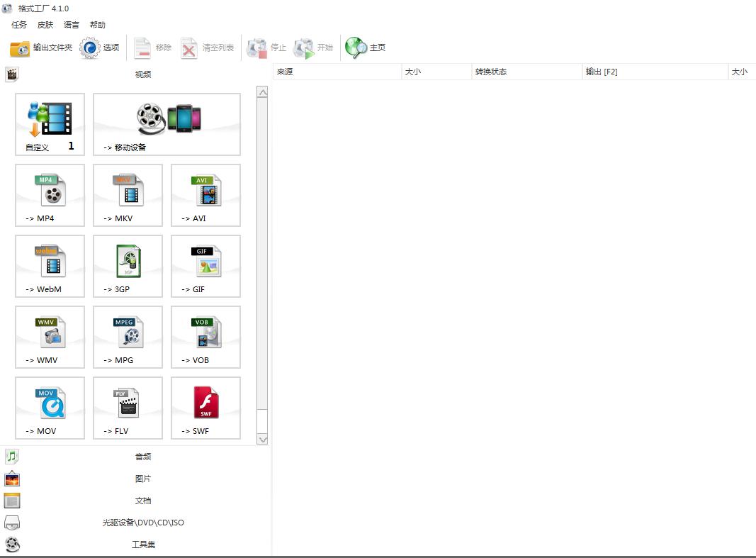Screen dimensions: 756x558
Task: Click the format list scroll down arrow
Action: (262, 439)
